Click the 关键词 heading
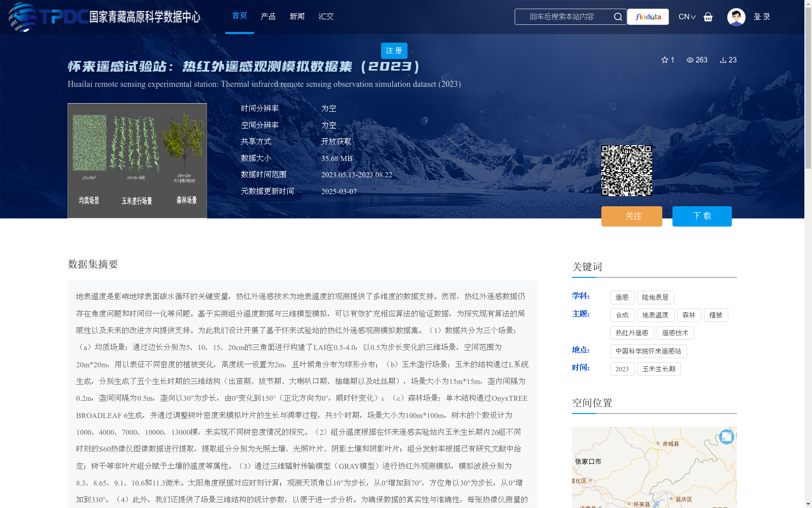Viewport: 812px width, 508px height. pyautogui.click(x=587, y=267)
